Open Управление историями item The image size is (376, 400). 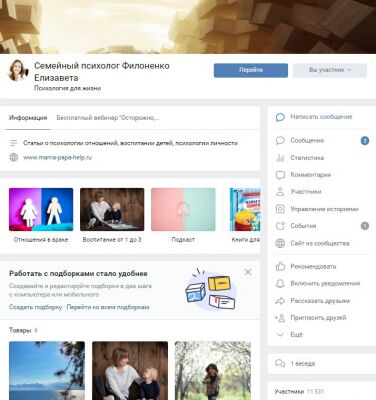(x=324, y=209)
